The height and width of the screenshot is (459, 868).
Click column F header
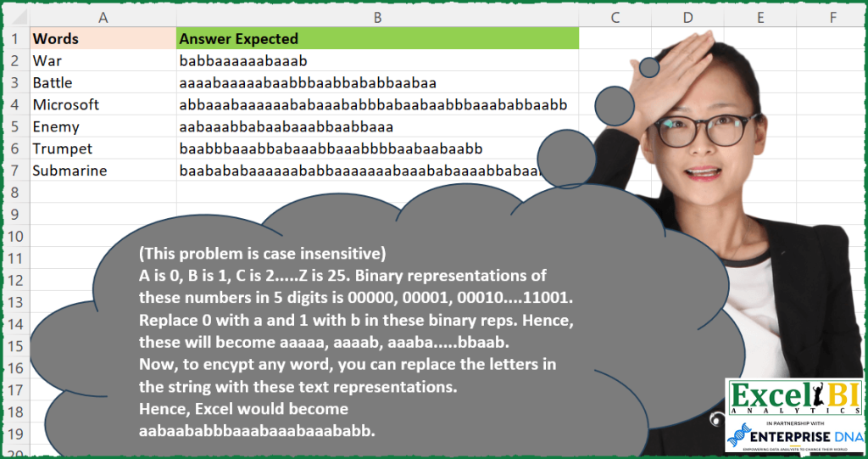pos(833,17)
